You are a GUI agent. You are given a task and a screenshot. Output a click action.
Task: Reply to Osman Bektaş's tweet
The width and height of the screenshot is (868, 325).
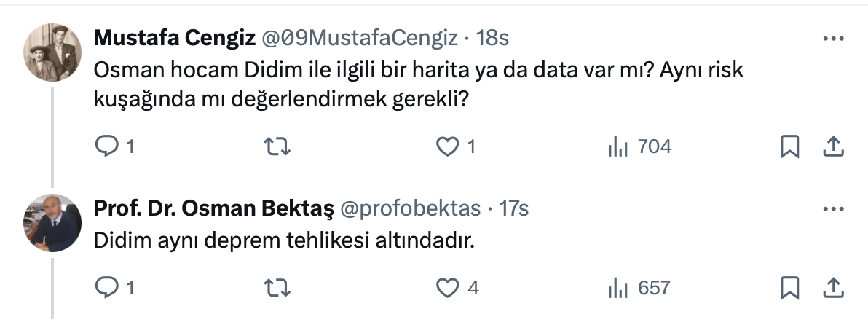pos(107,288)
